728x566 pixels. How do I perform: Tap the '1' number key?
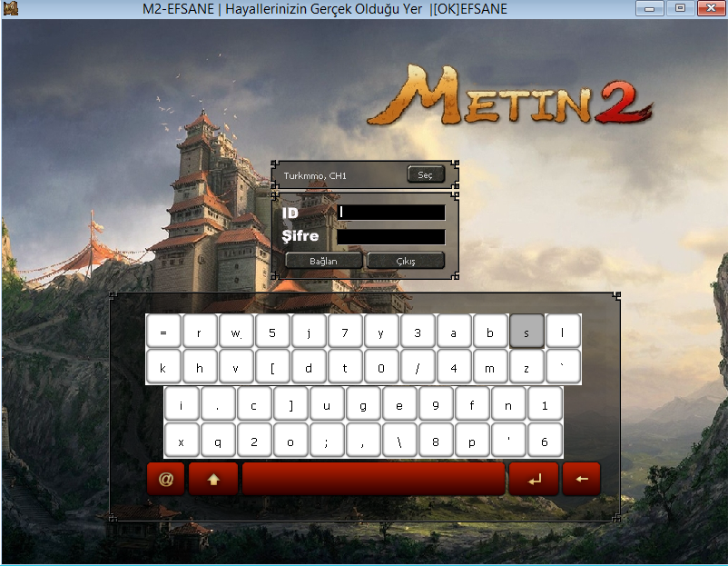point(545,405)
